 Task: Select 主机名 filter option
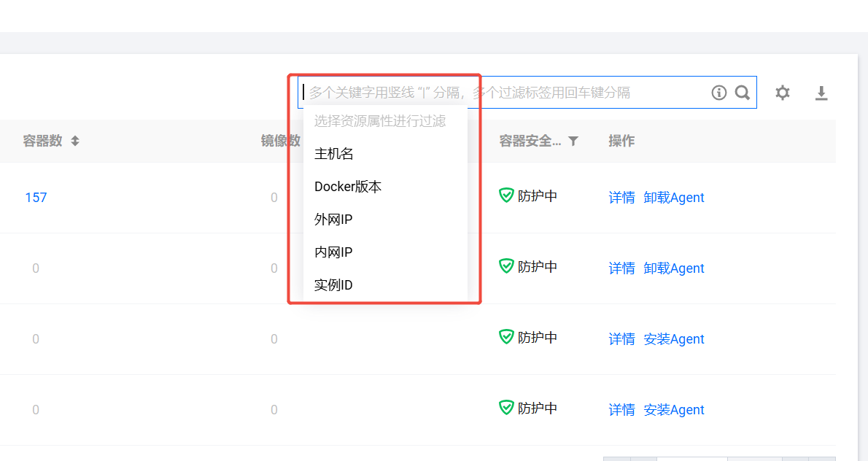pyautogui.click(x=334, y=154)
